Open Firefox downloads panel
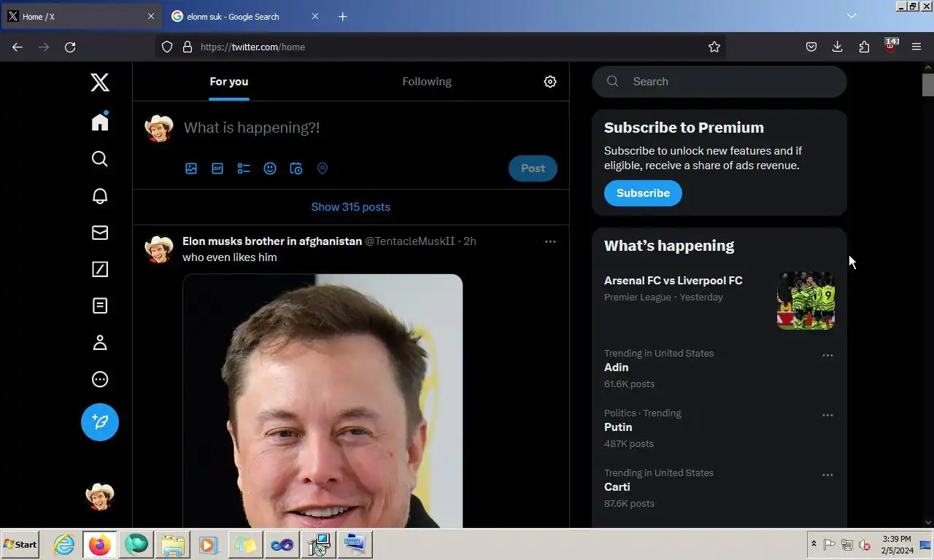The height and width of the screenshot is (560, 934). (838, 47)
